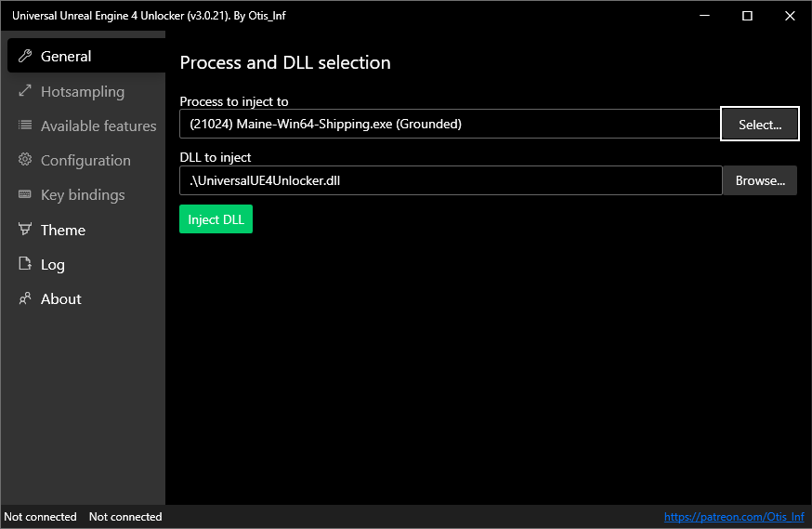Screen dimensions: 812x529
Task: Open the Theme tab
Action: pos(63,230)
